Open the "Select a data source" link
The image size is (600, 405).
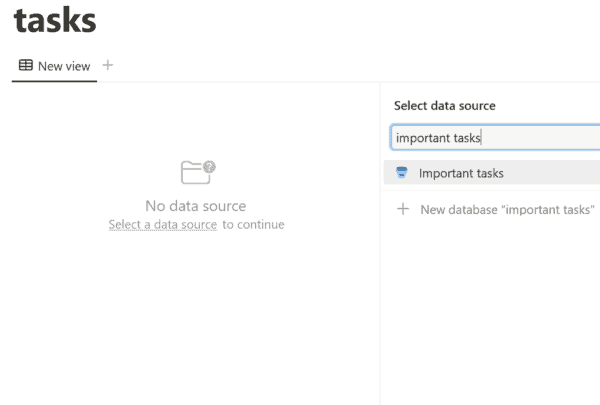162,225
